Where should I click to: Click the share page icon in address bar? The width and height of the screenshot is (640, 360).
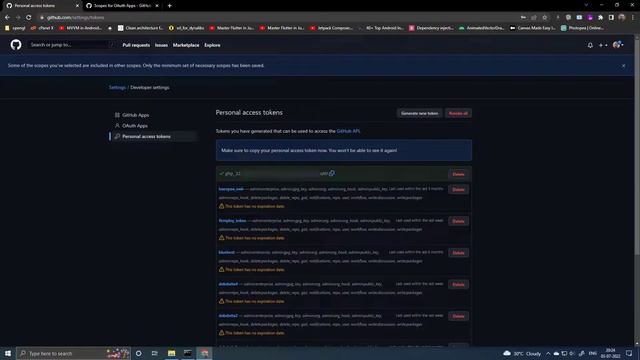(x=534, y=18)
